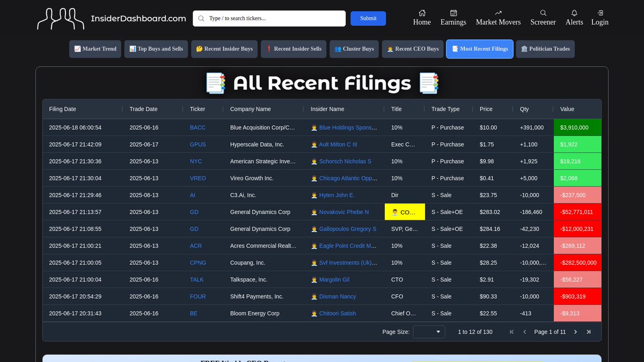Open GPUS ticker link

pos(197,145)
